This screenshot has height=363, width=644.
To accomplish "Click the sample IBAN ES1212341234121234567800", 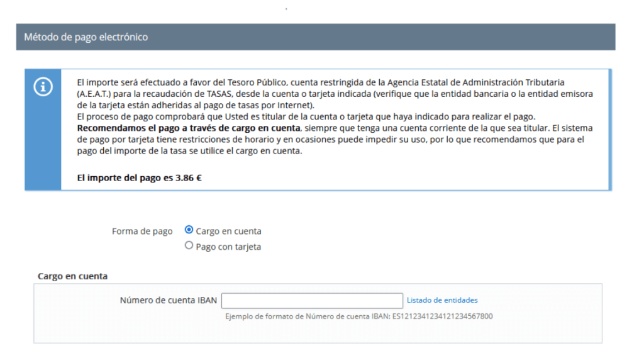I will (442, 316).
